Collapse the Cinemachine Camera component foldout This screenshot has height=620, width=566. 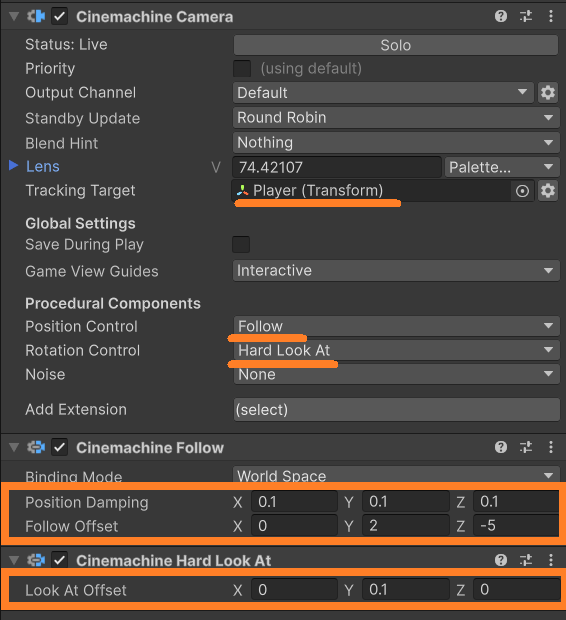14,17
